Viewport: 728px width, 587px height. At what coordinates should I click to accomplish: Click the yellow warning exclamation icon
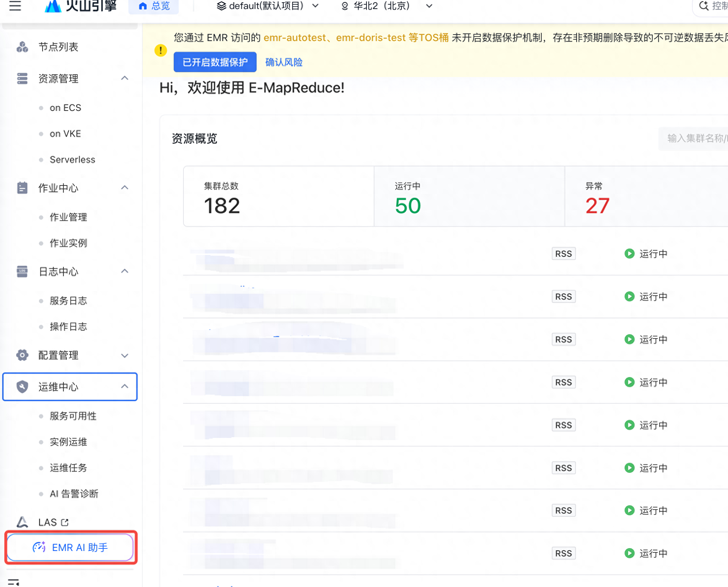(160, 50)
